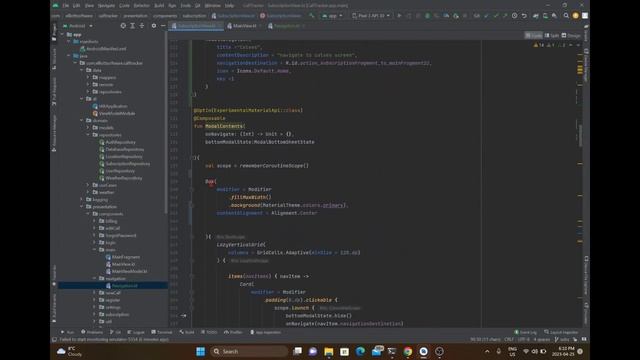
Task: Open the File menu
Action: click(65, 6)
